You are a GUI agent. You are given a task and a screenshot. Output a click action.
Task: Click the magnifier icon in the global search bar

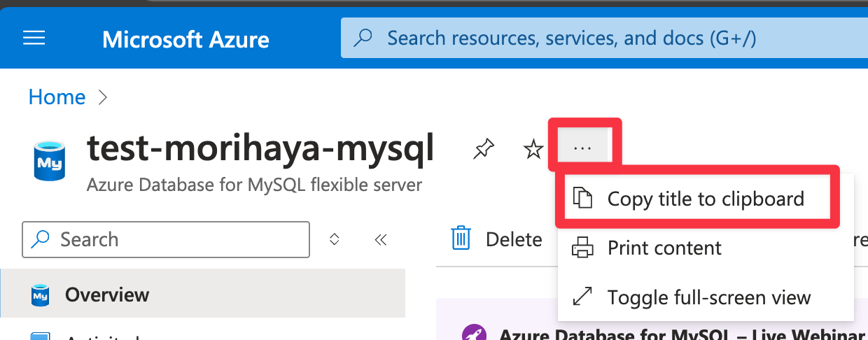click(x=363, y=38)
